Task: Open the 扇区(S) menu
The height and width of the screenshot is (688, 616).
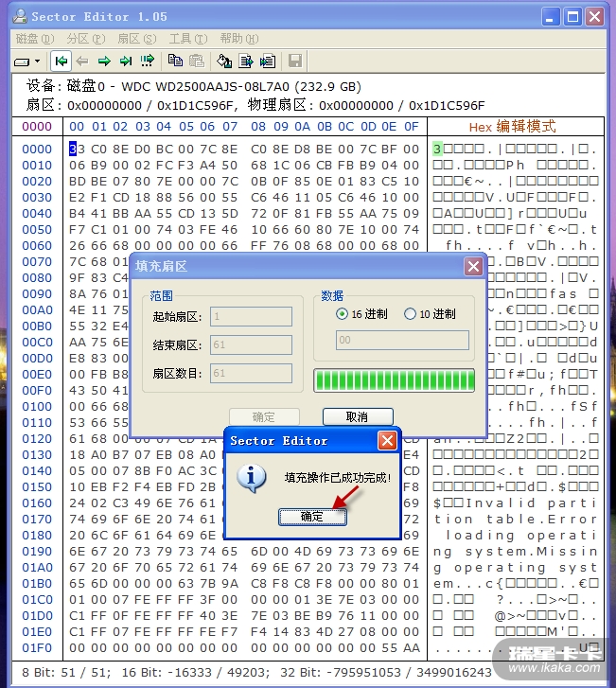Action: (x=136, y=39)
